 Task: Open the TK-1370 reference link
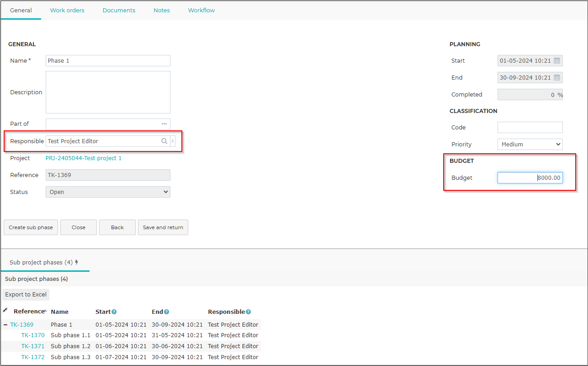(x=33, y=335)
